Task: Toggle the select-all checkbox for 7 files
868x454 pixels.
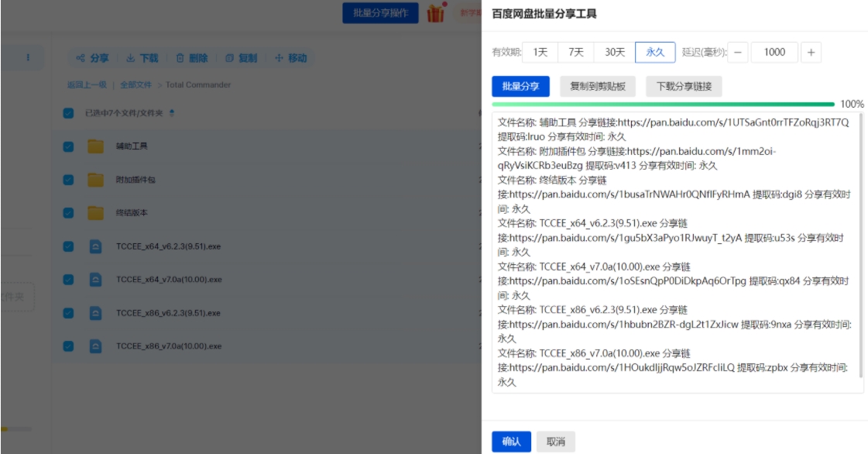Action: [x=69, y=113]
